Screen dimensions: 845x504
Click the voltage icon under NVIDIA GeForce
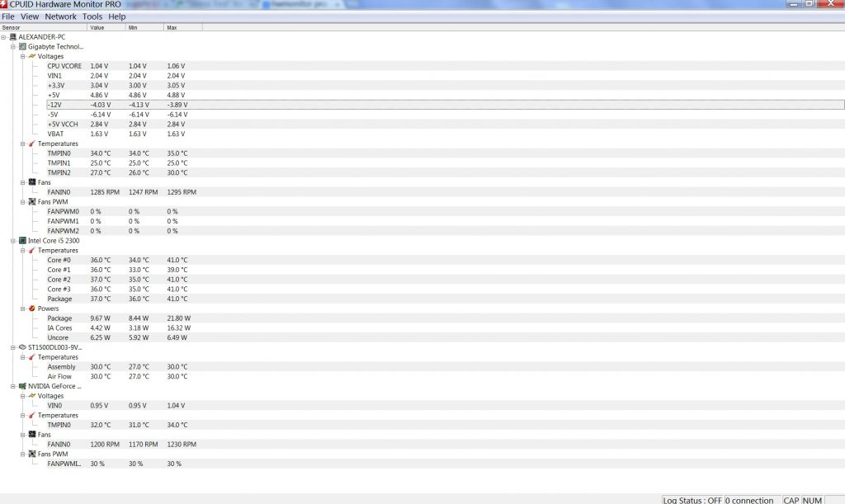pos(32,396)
